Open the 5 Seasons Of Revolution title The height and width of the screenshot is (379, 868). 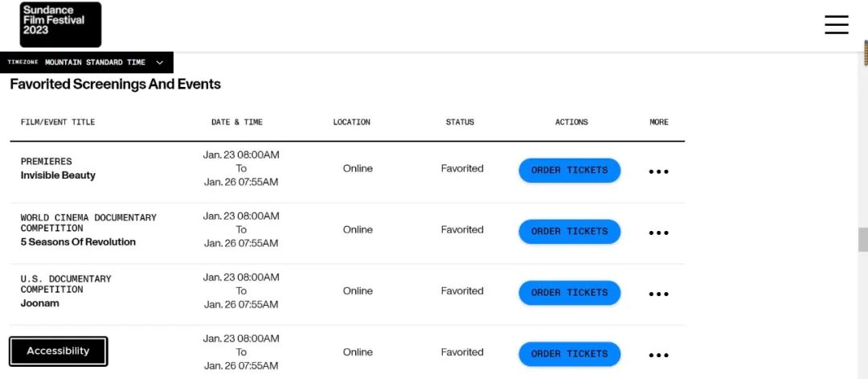click(78, 242)
